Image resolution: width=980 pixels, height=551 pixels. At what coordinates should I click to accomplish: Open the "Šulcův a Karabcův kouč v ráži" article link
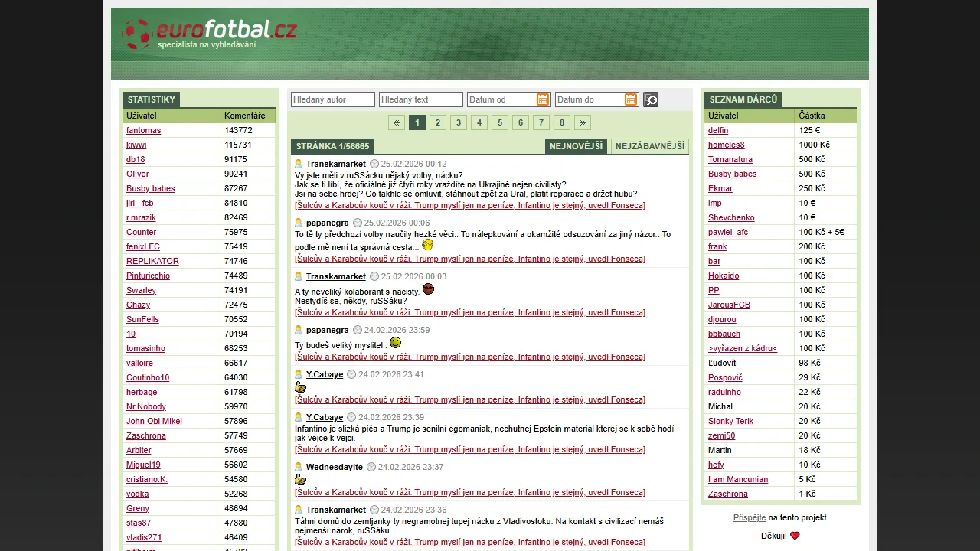pyautogui.click(x=469, y=204)
